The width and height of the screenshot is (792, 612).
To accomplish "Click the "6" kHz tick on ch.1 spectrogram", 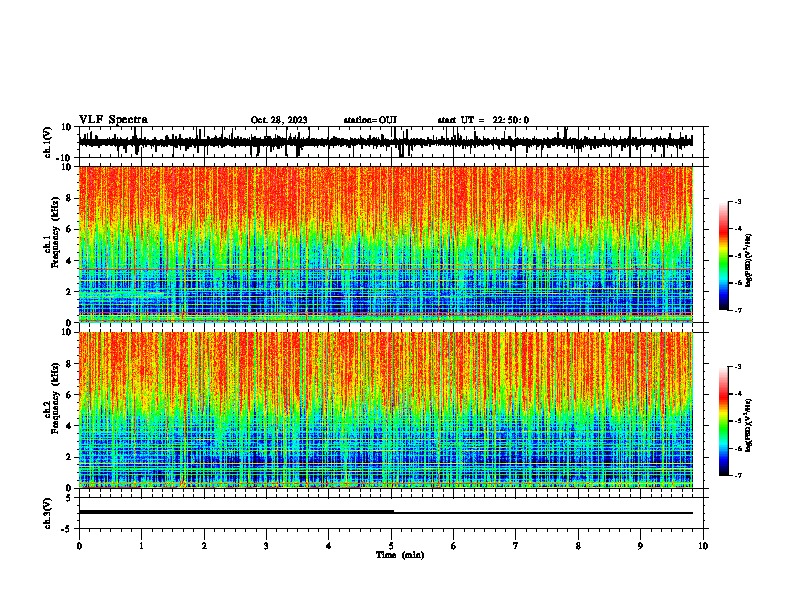I will pos(70,229).
